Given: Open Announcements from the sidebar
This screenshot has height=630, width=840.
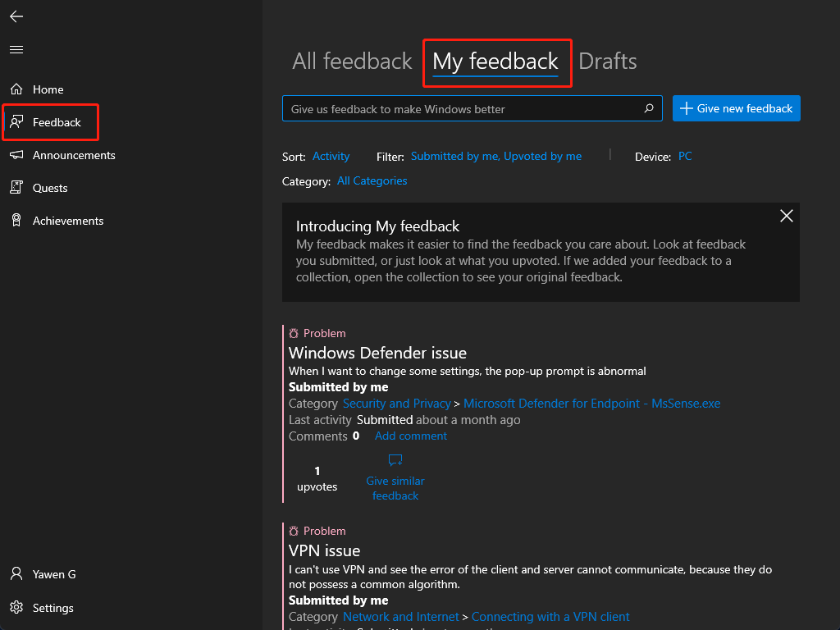Looking at the screenshot, I should click(73, 155).
